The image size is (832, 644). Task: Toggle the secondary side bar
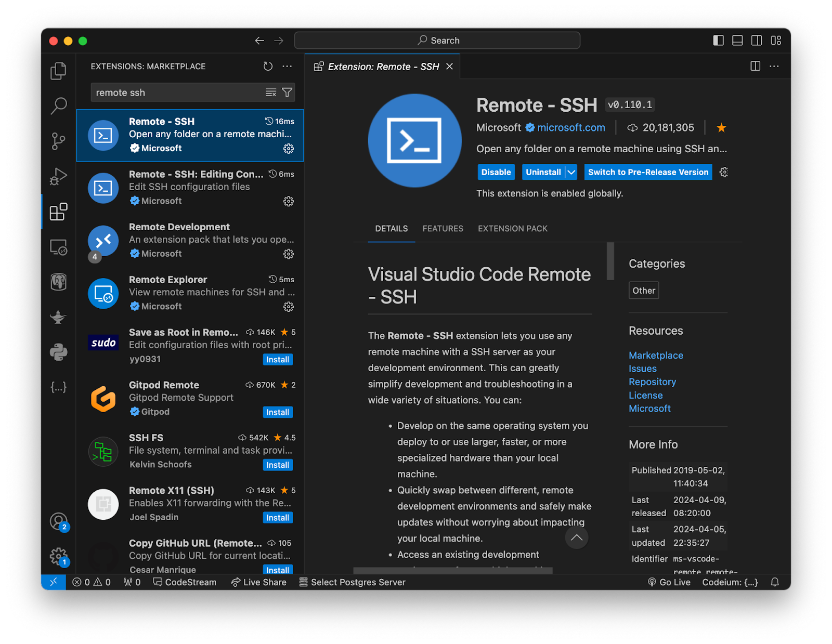pos(757,41)
